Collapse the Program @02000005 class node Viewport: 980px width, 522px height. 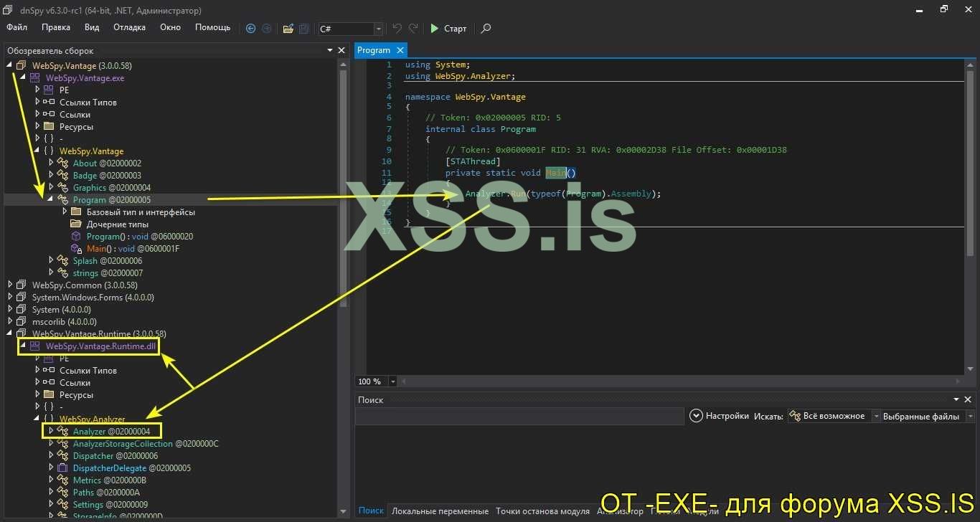coord(51,200)
